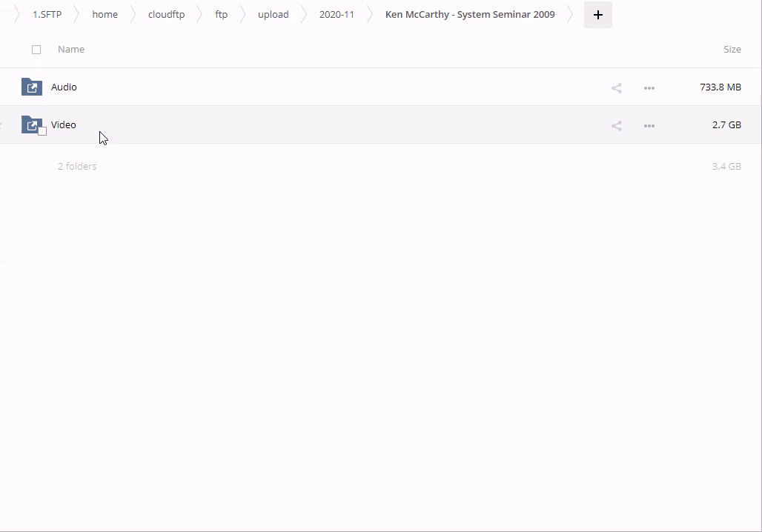
Task: Tick the Video folder checkbox
Action: [x=42, y=131]
